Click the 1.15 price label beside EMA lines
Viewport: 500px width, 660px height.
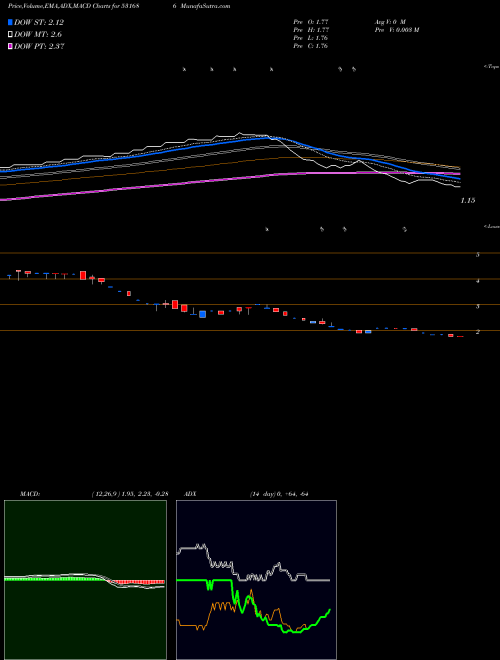click(x=468, y=201)
